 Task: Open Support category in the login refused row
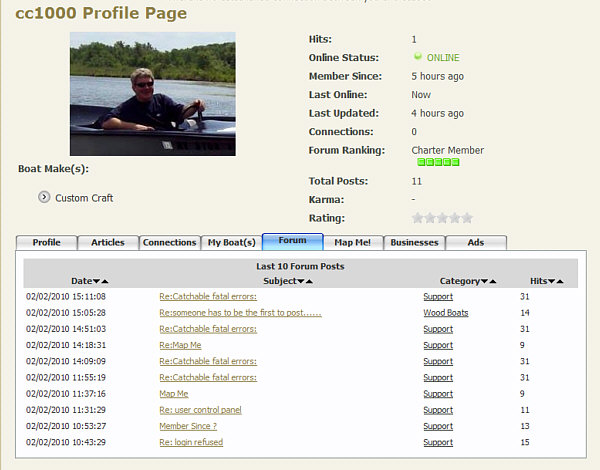438,442
